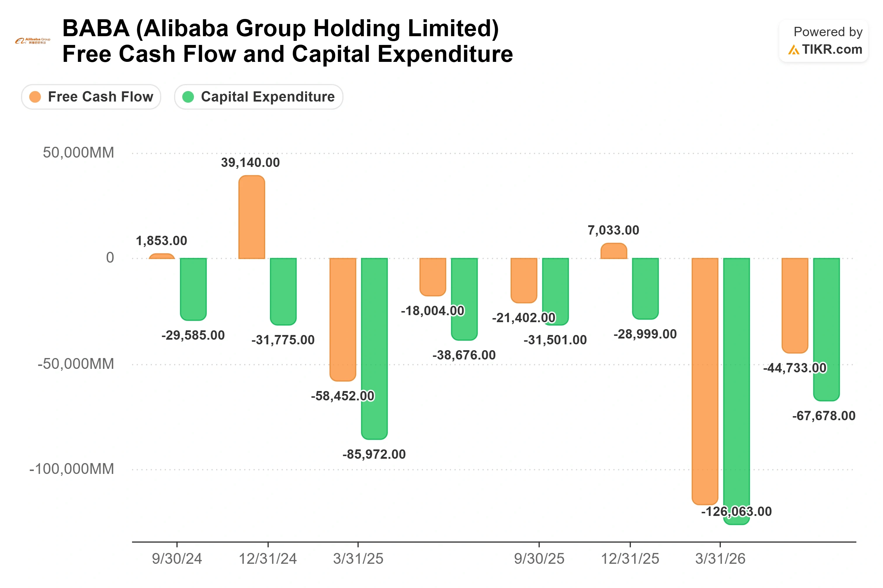Select the -126,063.00 green capex bar
The width and height of the screenshot is (883, 588).
(x=736, y=391)
